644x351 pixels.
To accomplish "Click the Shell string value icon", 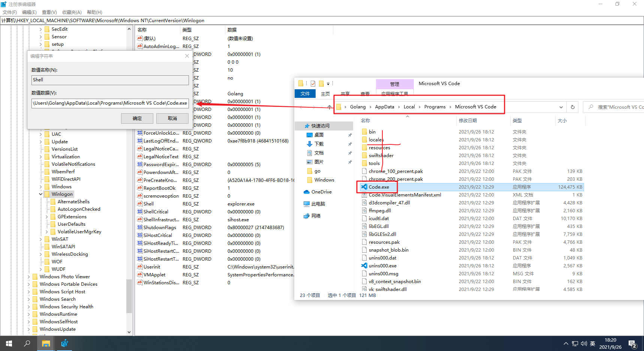I will (x=140, y=204).
